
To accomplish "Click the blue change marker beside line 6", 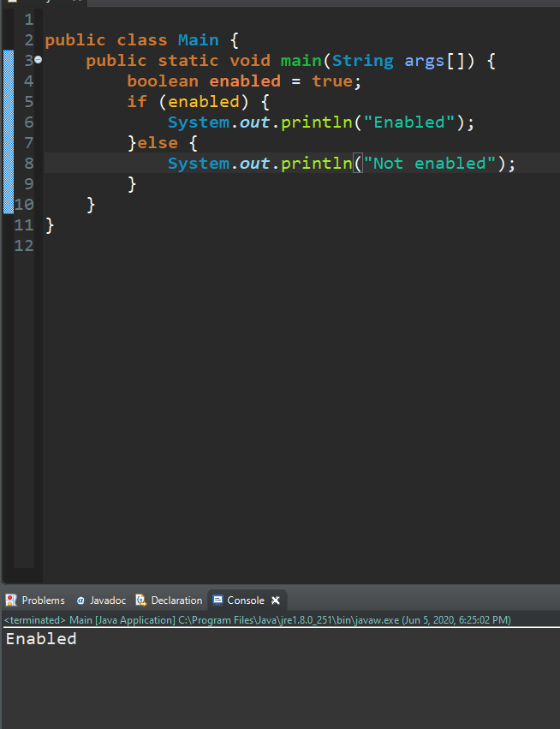I will 8,122.
